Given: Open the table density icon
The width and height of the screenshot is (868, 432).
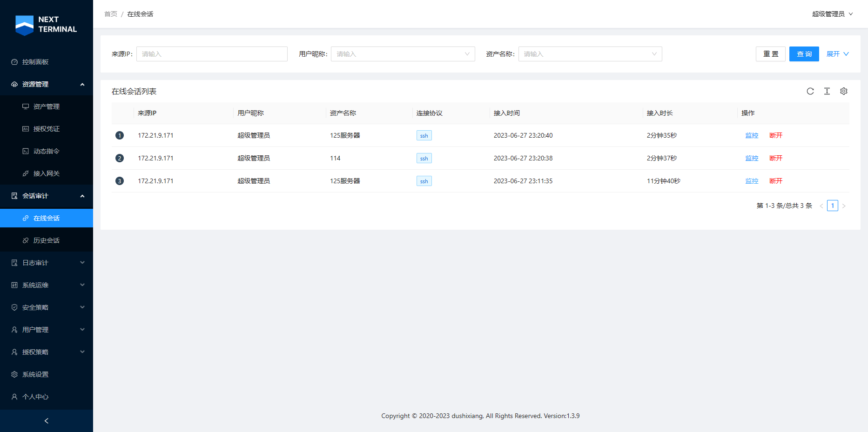Looking at the screenshot, I should (x=827, y=91).
